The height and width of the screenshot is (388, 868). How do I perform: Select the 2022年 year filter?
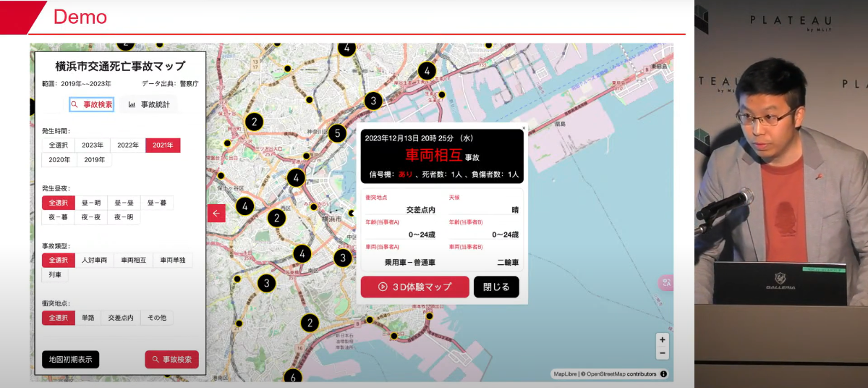(x=128, y=145)
